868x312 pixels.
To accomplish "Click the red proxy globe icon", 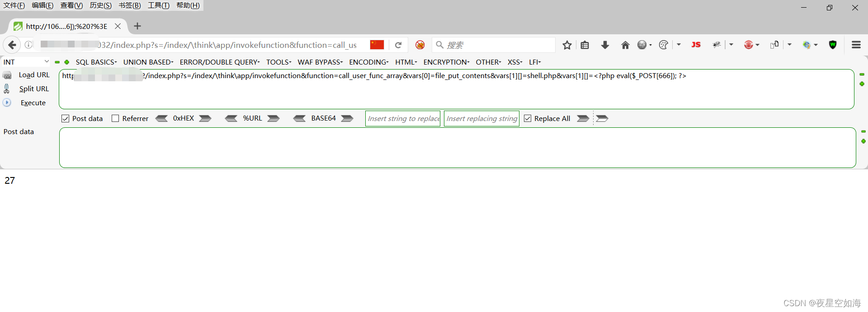I will 749,45.
